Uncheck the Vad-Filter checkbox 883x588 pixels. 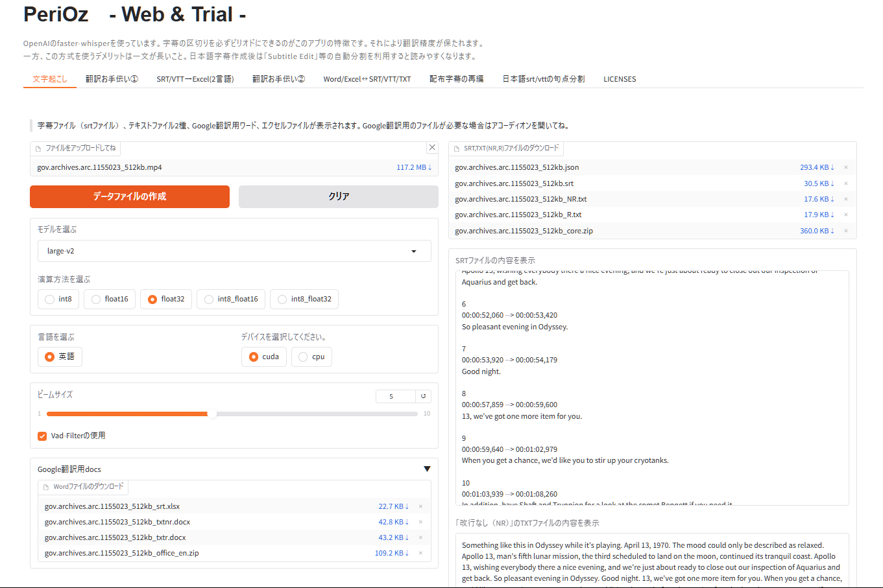[42, 436]
